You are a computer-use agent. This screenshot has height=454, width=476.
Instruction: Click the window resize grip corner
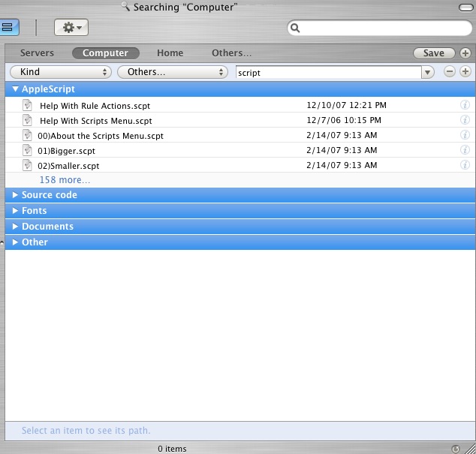point(471,449)
